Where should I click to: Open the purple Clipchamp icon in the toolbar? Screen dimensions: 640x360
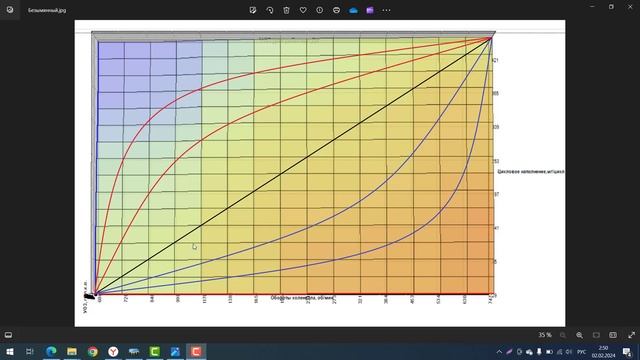(x=370, y=10)
